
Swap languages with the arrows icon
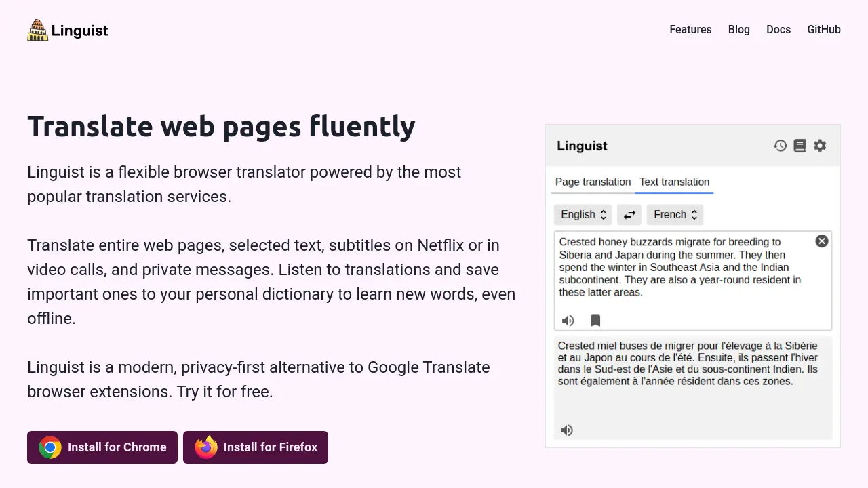click(629, 215)
